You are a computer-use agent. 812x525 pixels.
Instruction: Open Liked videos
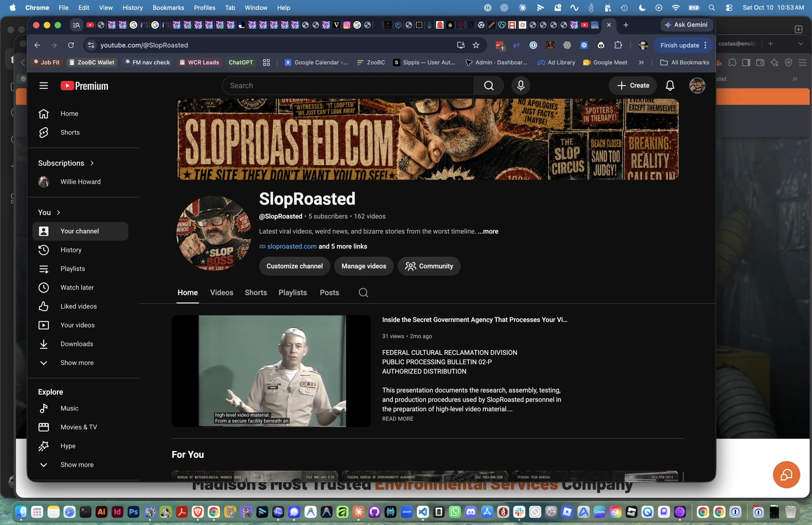coord(80,306)
